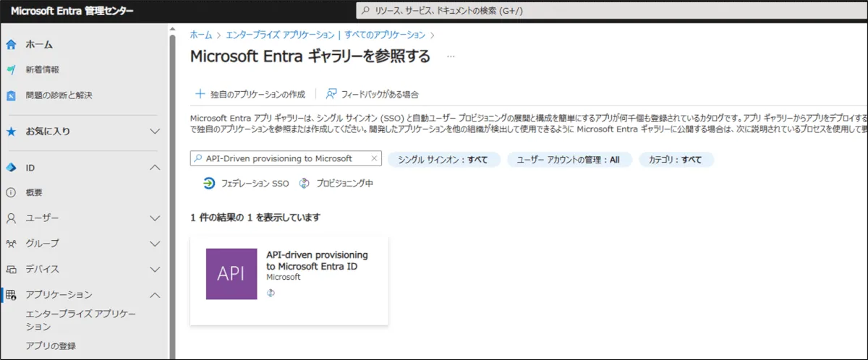Viewport: 868px width, 360px height.
Task: Open アプリの登録 in sidebar
Action: pyautogui.click(x=51, y=346)
